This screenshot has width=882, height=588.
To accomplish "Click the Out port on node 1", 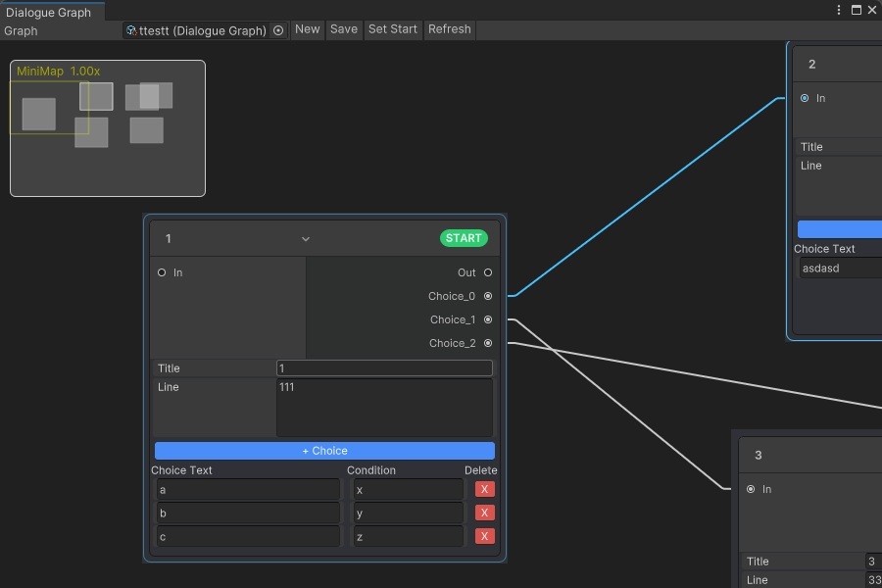I will (488, 272).
